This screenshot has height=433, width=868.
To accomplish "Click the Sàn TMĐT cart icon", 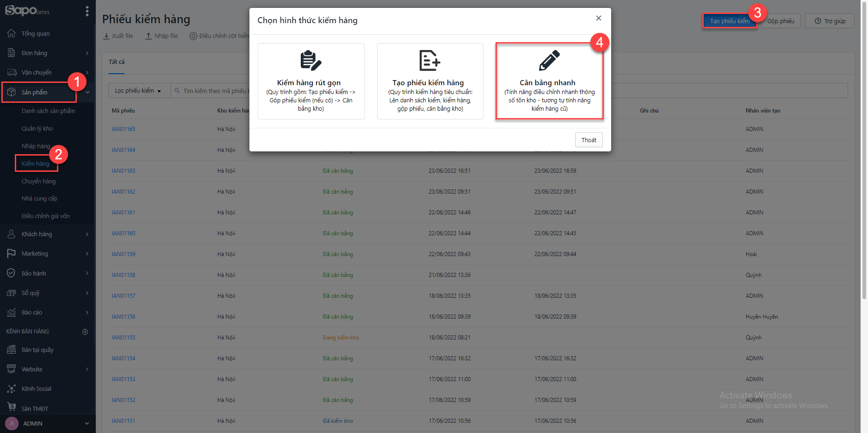I will tap(12, 407).
